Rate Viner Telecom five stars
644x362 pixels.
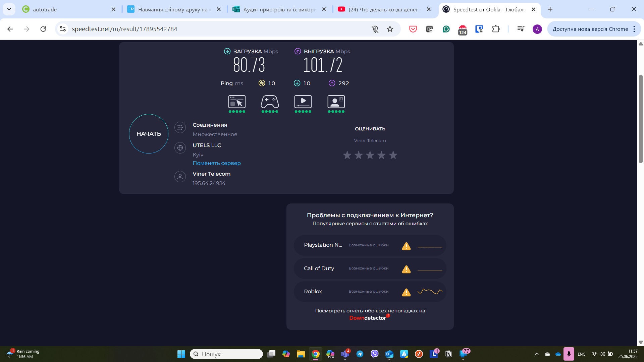coord(393,155)
